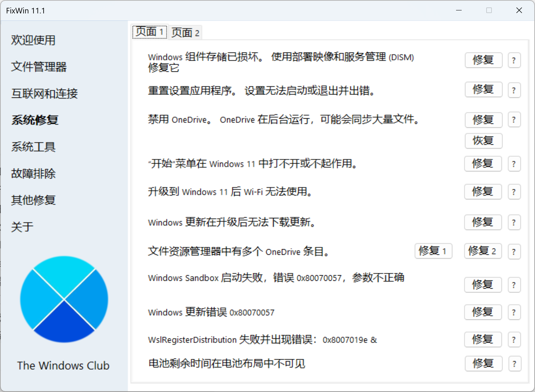
Task: Select 系统修复 in sidebar
Action: (x=35, y=120)
